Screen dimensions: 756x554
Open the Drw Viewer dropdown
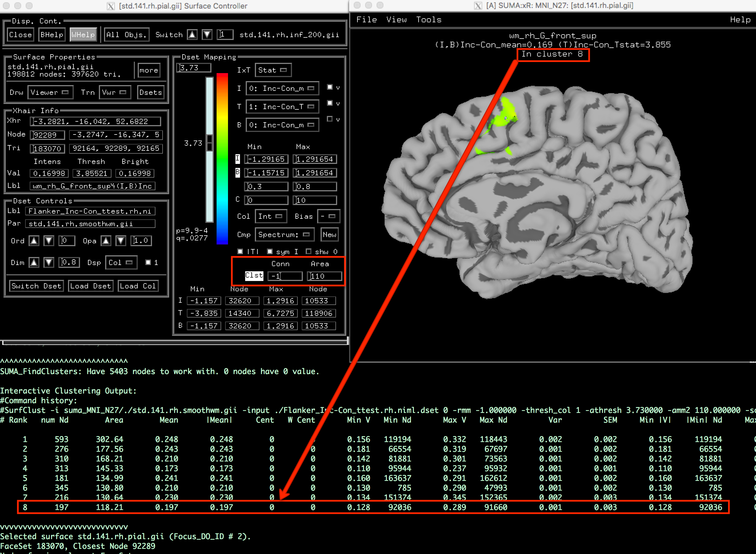click(50, 92)
